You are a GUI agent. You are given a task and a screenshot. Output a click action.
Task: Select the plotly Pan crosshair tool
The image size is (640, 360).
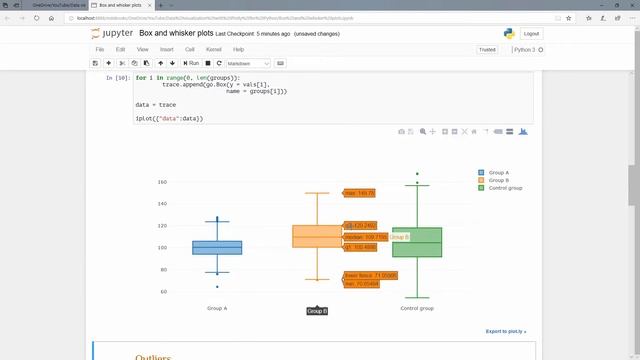click(433, 131)
